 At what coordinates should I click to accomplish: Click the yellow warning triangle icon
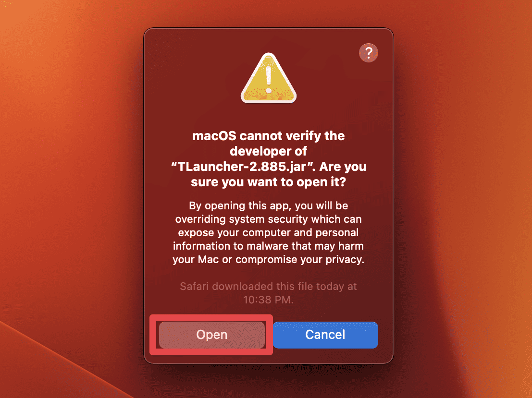pos(269,78)
